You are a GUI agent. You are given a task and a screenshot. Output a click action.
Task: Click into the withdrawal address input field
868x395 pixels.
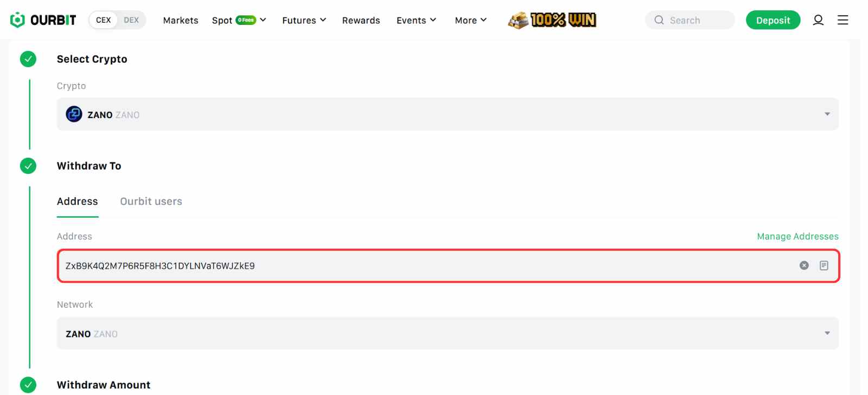423,266
